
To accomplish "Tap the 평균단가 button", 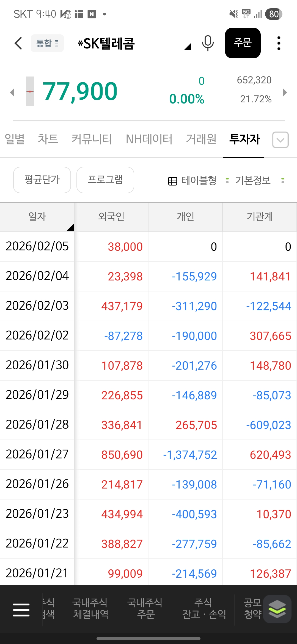I will pos(42,180).
